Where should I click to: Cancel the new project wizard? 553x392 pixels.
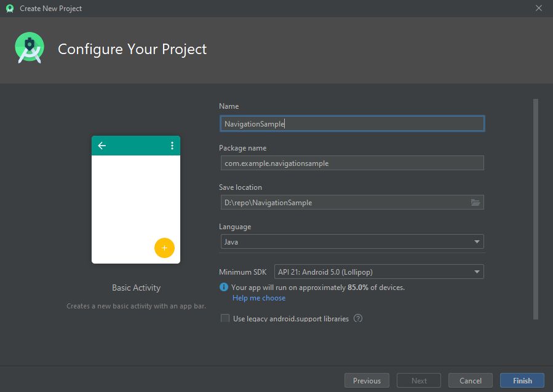tap(470, 380)
